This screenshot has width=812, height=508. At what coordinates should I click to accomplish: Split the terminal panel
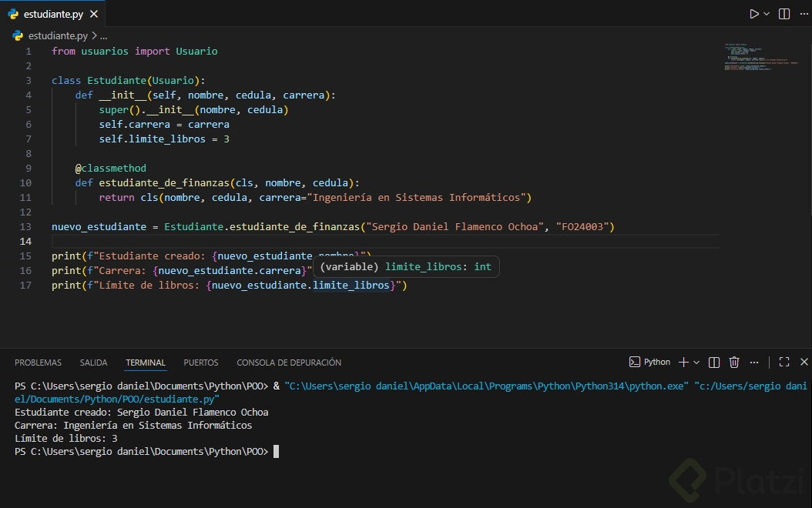[714, 362]
